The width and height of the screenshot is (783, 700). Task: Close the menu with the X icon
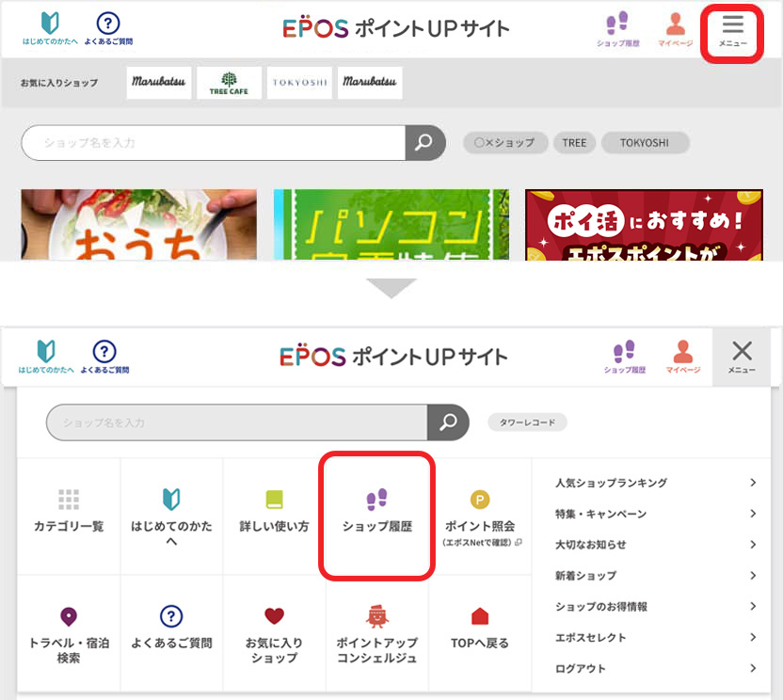coord(742,352)
